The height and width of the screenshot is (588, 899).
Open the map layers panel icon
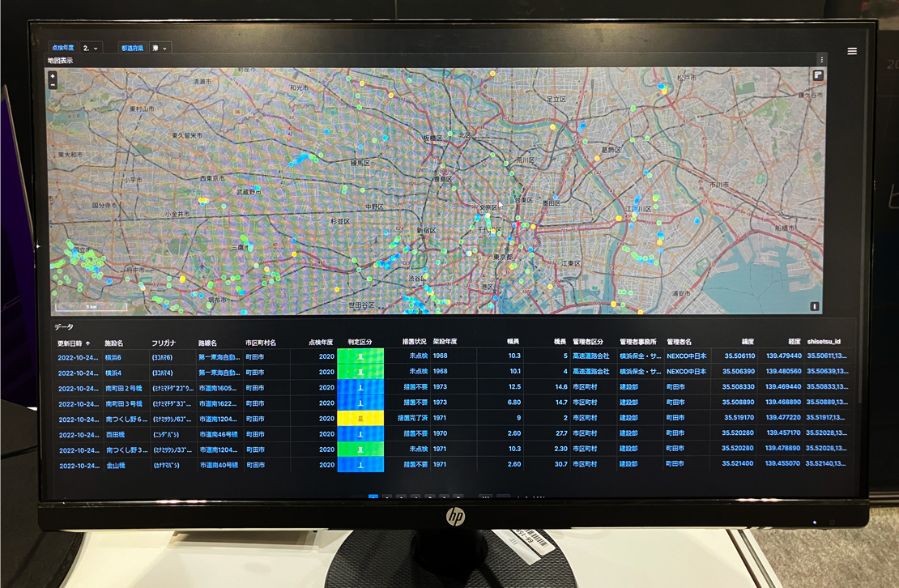coord(818,75)
